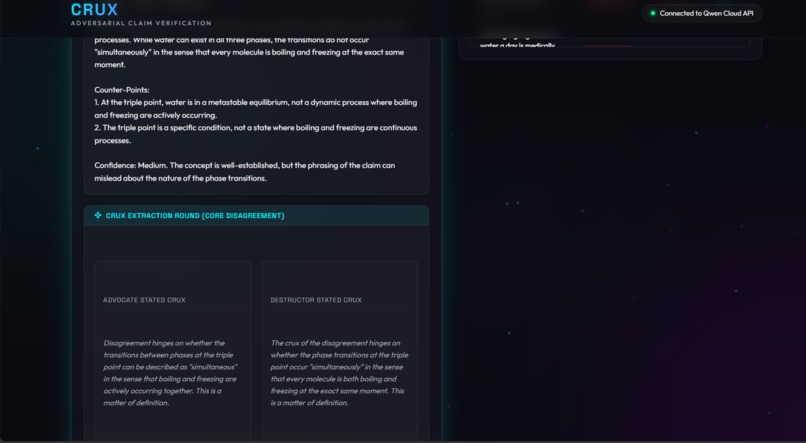Click the crux extraction round diamond icon
Viewport: 806px width, 443px height.
click(98, 215)
